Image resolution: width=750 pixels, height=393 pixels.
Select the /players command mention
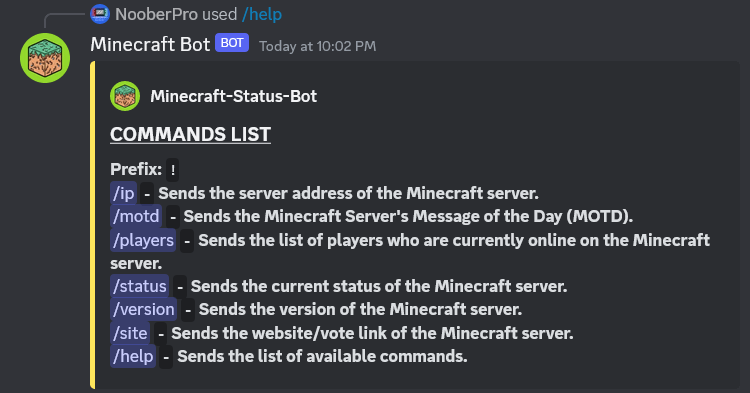tap(143, 240)
